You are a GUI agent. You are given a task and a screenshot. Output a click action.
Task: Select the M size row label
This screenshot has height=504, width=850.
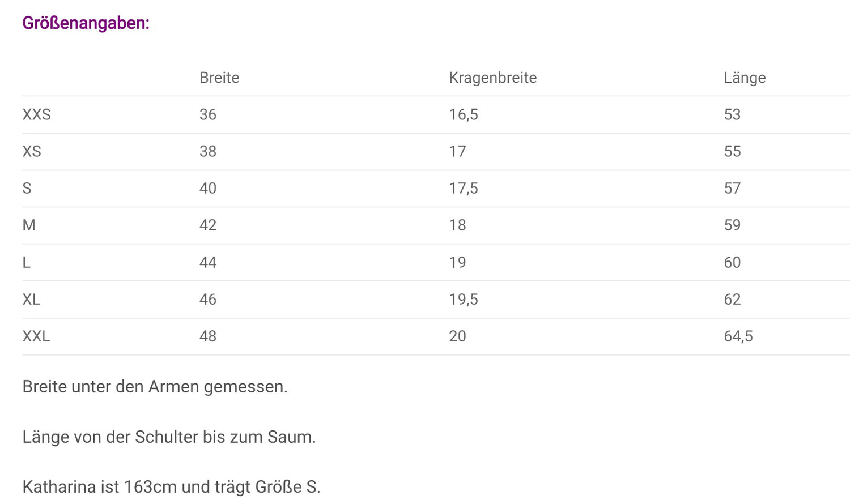[29, 225]
